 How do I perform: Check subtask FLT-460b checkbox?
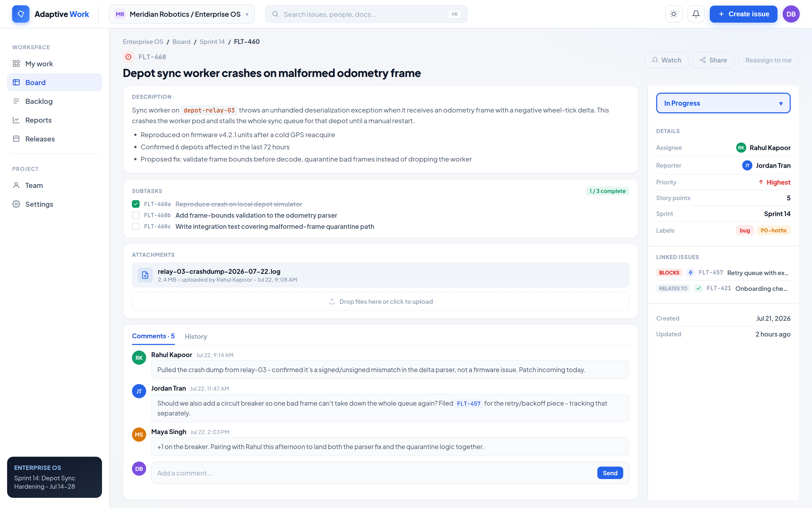tap(136, 215)
